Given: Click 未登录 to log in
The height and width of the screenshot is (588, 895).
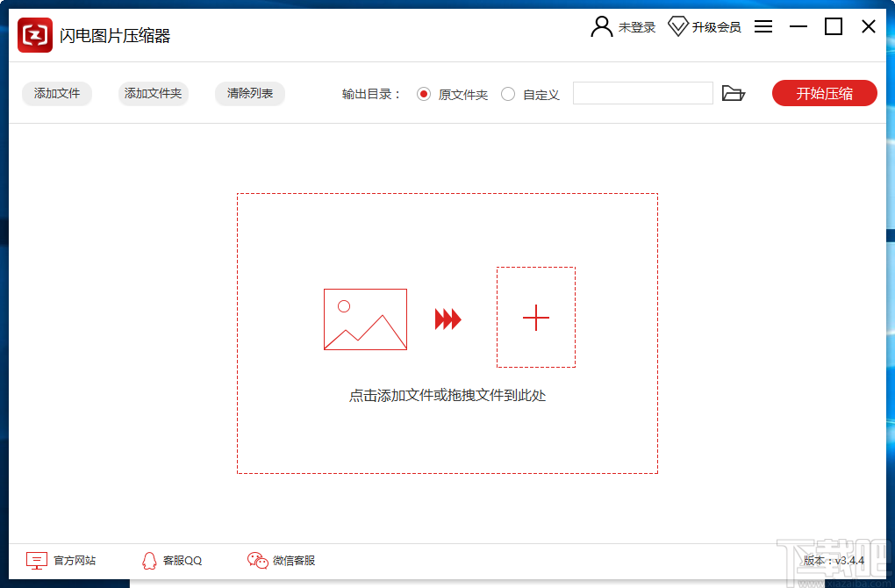Looking at the screenshot, I should click(x=635, y=26).
